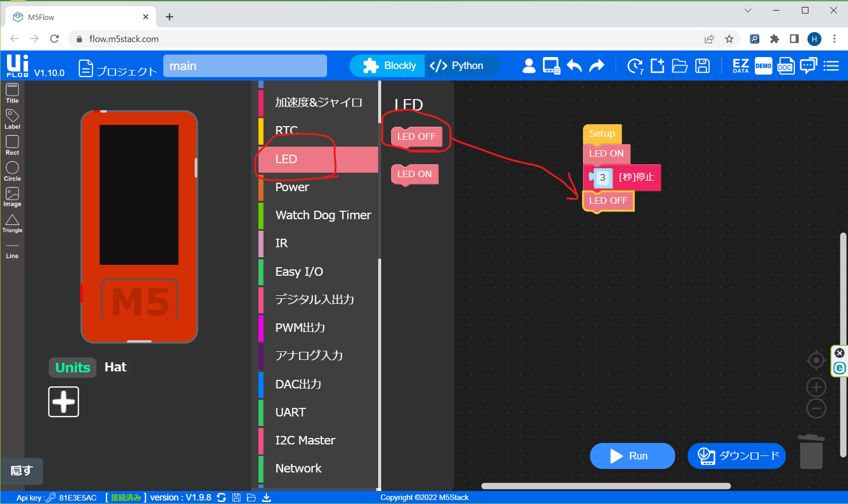
Task: Add a Line UI element
Action: 12,250
